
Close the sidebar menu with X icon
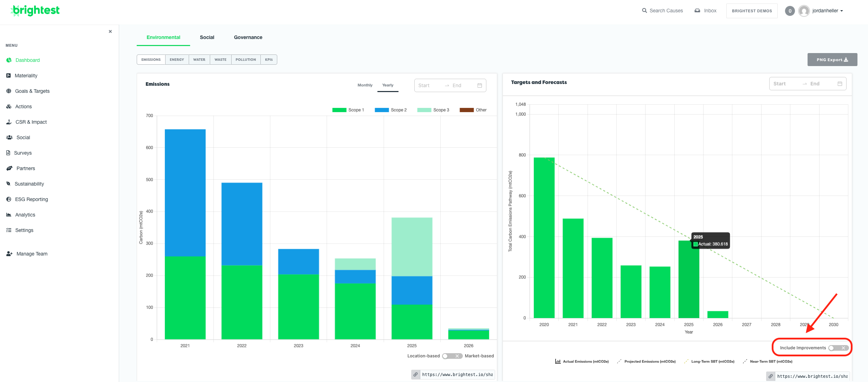[110, 32]
